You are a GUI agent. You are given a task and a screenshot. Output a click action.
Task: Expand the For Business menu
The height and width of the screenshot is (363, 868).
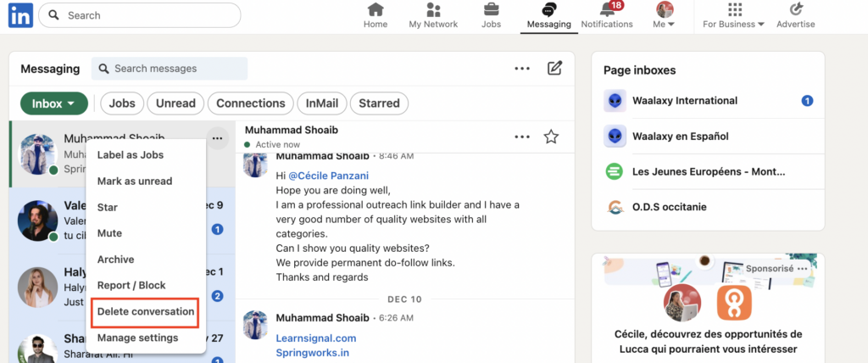[734, 16]
